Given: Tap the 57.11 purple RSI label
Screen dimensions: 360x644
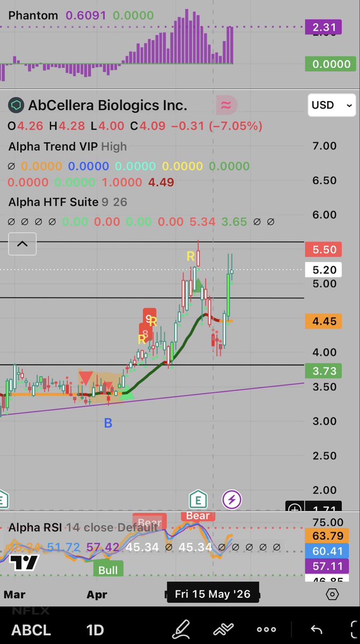Looking at the screenshot, I should tap(326, 566).
